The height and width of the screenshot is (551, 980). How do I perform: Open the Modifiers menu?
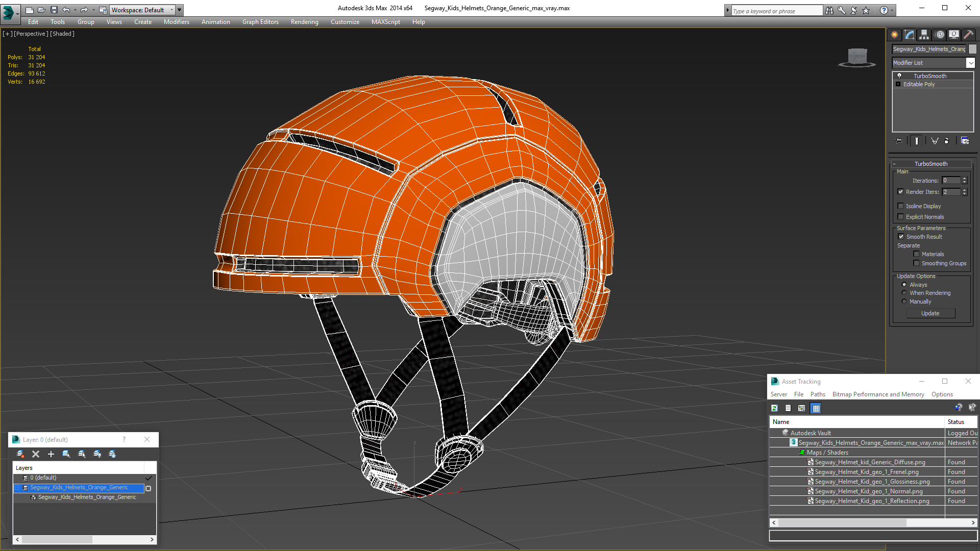click(176, 22)
